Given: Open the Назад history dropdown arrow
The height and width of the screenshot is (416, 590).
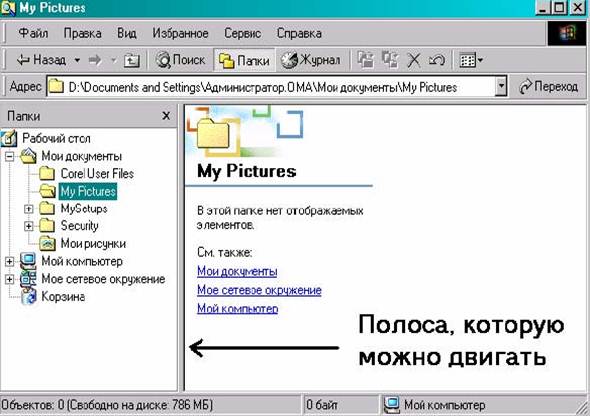Looking at the screenshot, I should 77,60.
